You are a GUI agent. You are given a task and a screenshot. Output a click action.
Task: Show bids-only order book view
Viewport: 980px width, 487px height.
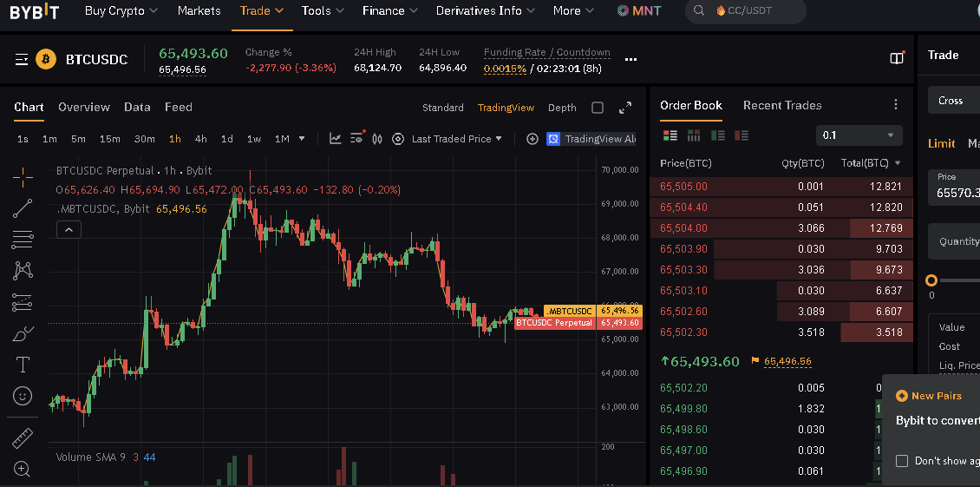coord(718,135)
